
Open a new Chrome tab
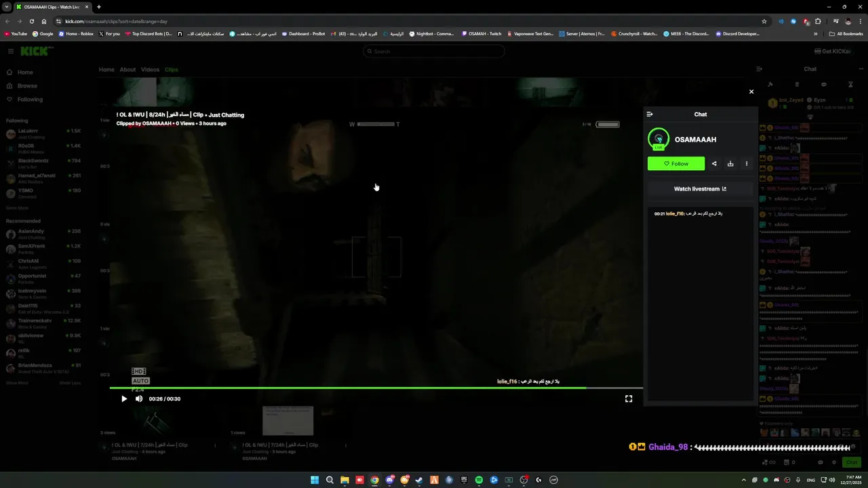98,7
